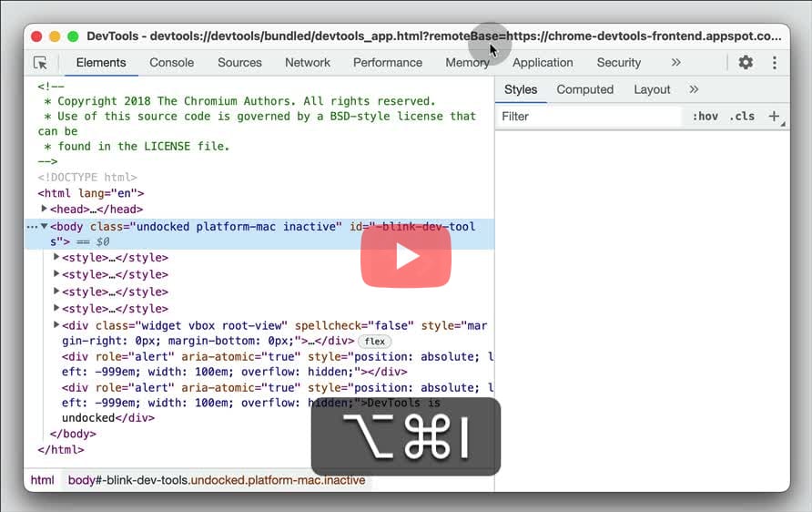Screen dimensions: 812x512
Task: Select div containing 'DevTools is undocked'
Action: pos(277,403)
